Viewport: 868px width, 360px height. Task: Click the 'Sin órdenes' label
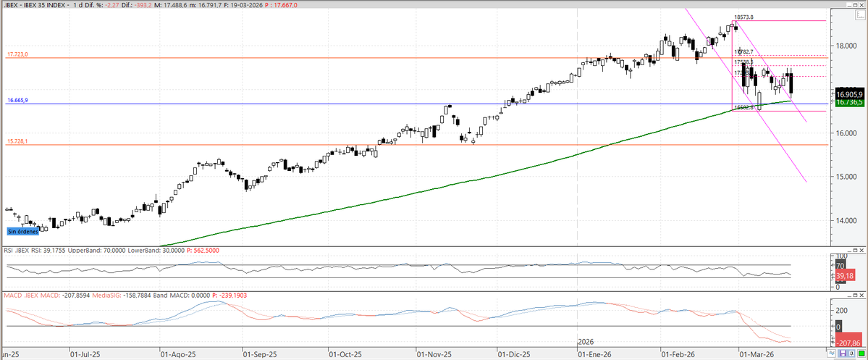pyautogui.click(x=22, y=232)
